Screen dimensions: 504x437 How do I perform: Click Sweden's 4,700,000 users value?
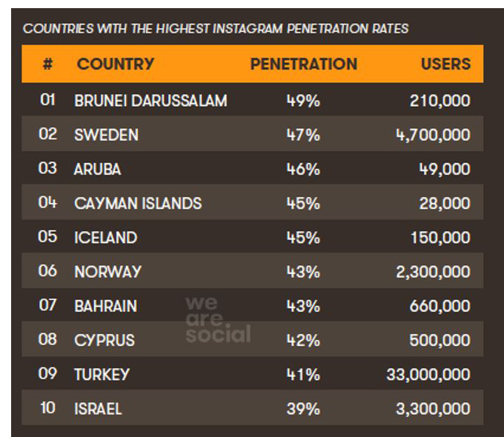[434, 135]
